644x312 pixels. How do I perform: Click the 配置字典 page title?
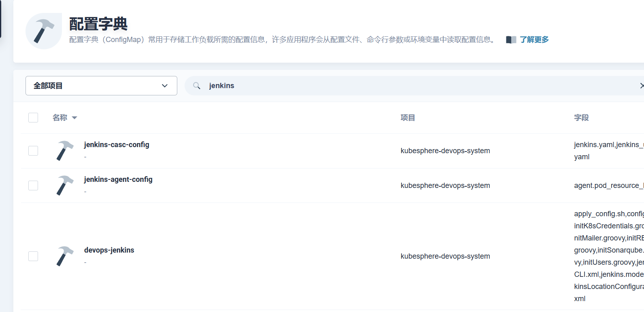click(x=98, y=24)
